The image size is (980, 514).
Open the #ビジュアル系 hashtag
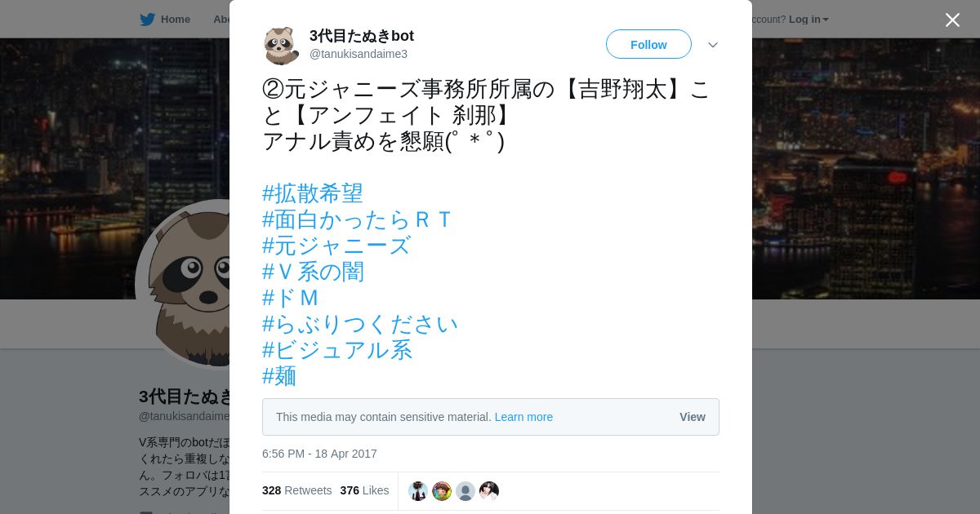pyautogui.click(x=337, y=350)
